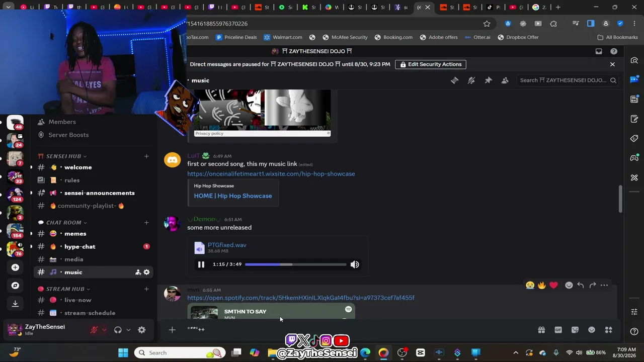Collapse the STREAM HUB category
This screenshot has height=362, width=644.
64,289
